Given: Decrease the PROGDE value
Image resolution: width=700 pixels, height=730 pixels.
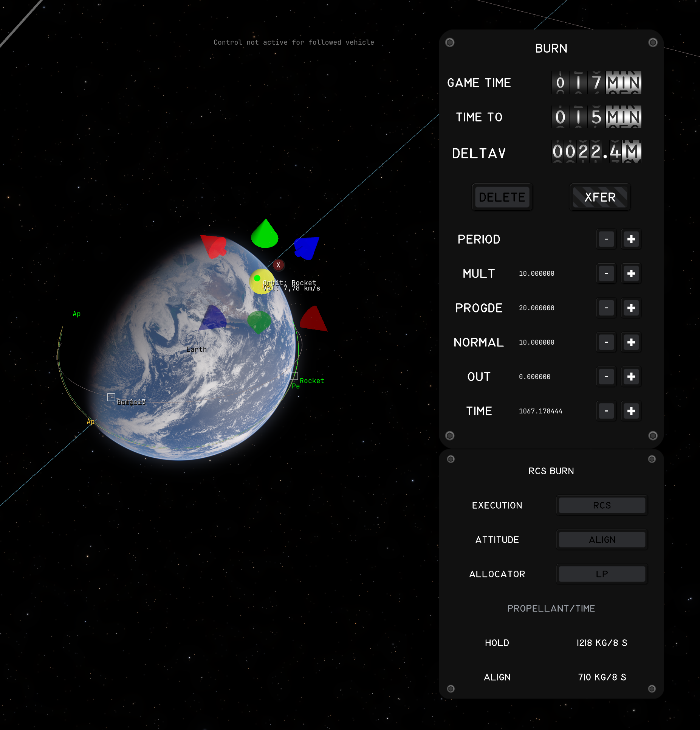Looking at the screenshot, I should tap(606, 308).
